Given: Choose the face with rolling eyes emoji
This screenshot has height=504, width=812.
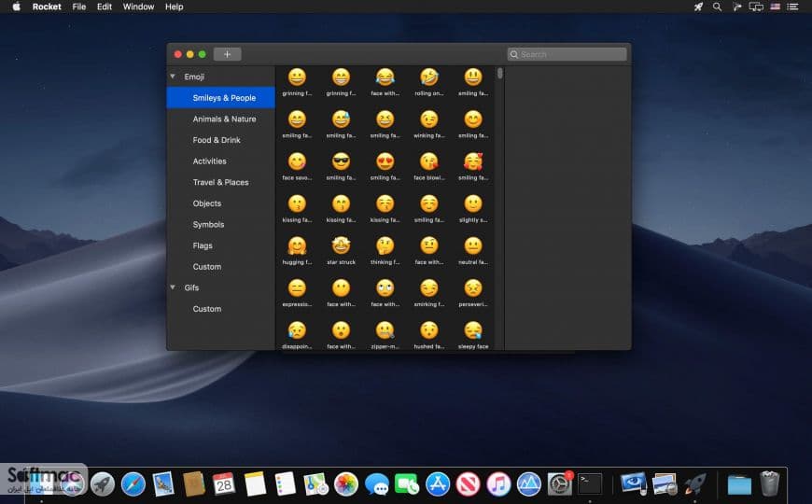Looking at the screenshot, I should [x=385, y=288].
